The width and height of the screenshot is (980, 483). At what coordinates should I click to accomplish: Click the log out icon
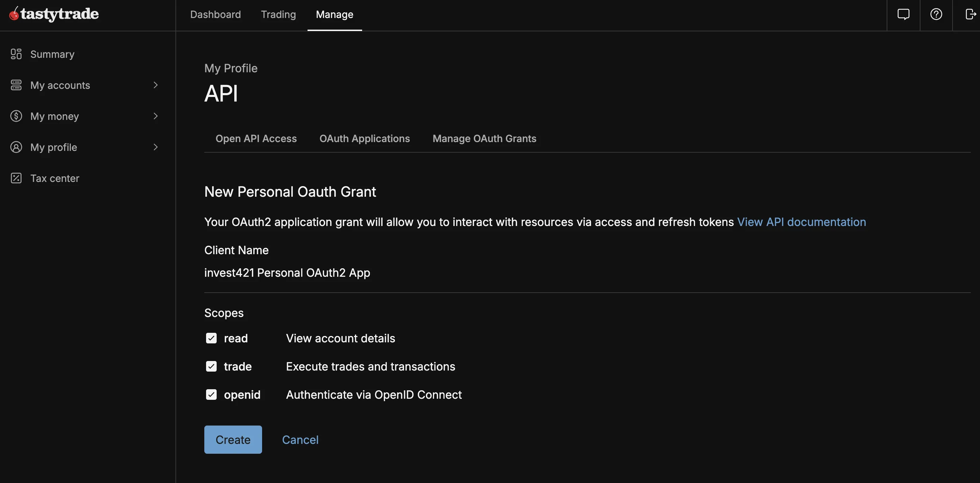(970, 14)
